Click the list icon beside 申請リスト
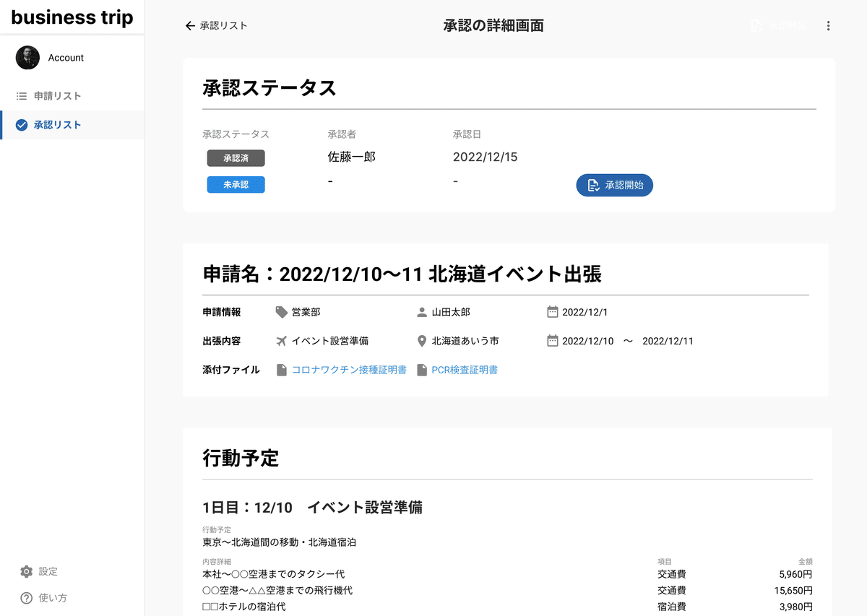The width and height of the screenshot is (867, 616). point(22,96)
